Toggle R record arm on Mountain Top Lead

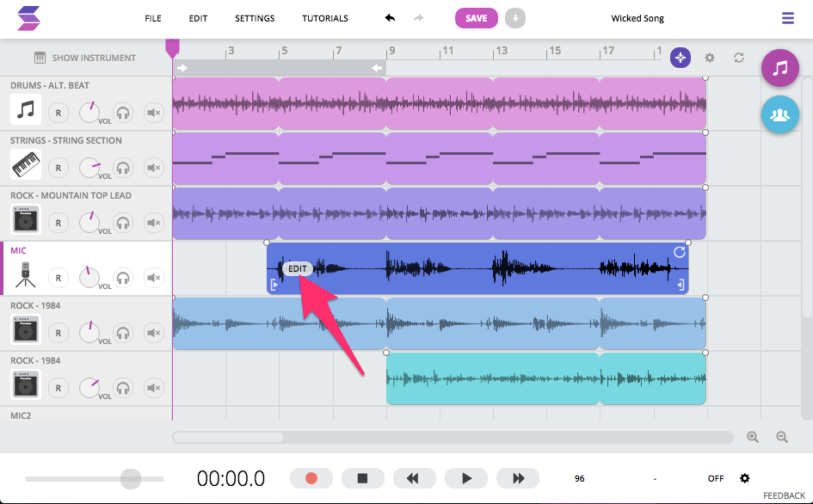59,223
